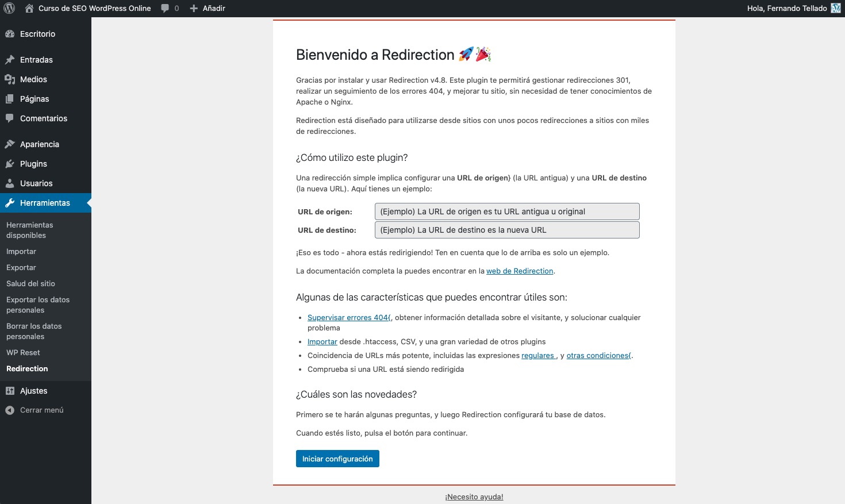Open the Hola, Fernando Tellado account menu
This screenshot has height=504, width=845.
click(x=786, y=8)
